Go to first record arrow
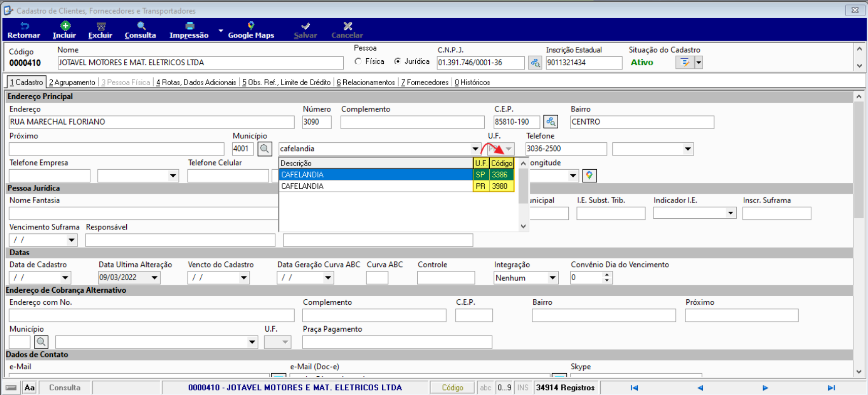Image resolution: width=868 pixels, height=395 pixels. coord(634,388)
